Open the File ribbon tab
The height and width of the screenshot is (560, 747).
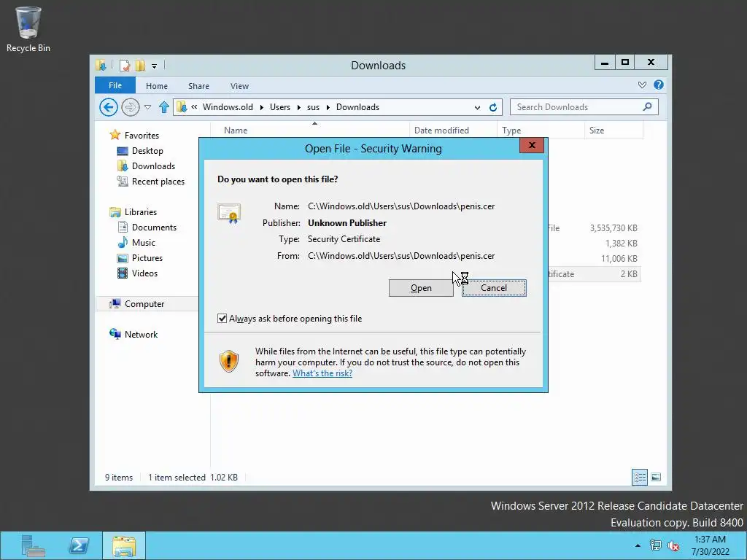[115, 85]
